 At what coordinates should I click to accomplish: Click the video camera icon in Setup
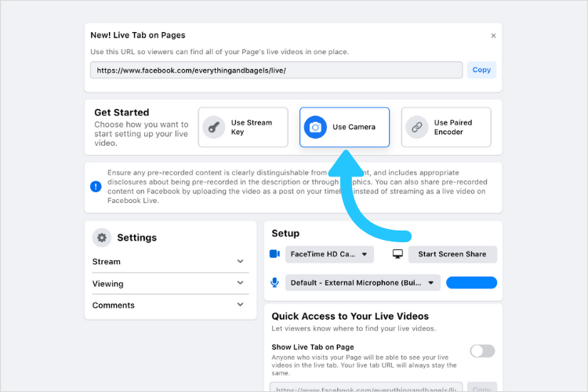(275, 254)
